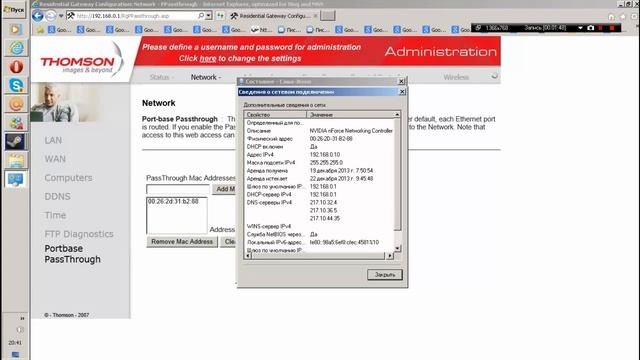Click the magnifier search icon in address bar
The image size is (640, 360).
point(201,16)
